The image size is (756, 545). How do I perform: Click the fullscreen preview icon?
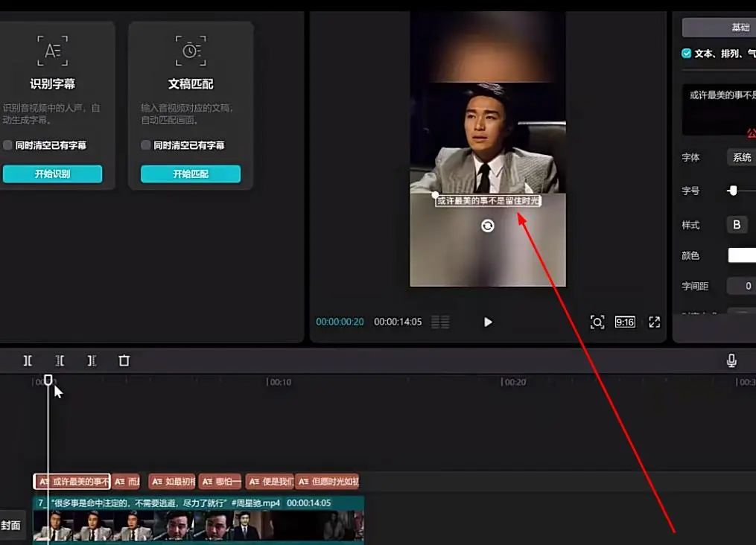pos(655,322)
